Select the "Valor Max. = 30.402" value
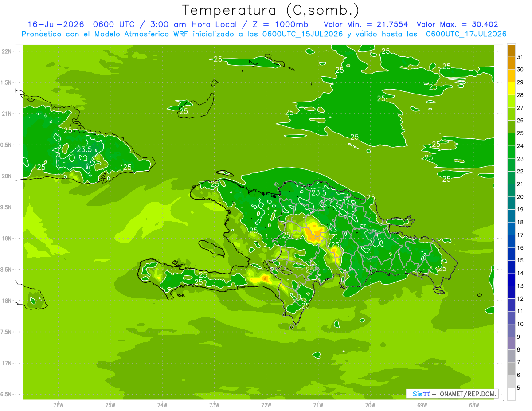 point(457,24)
